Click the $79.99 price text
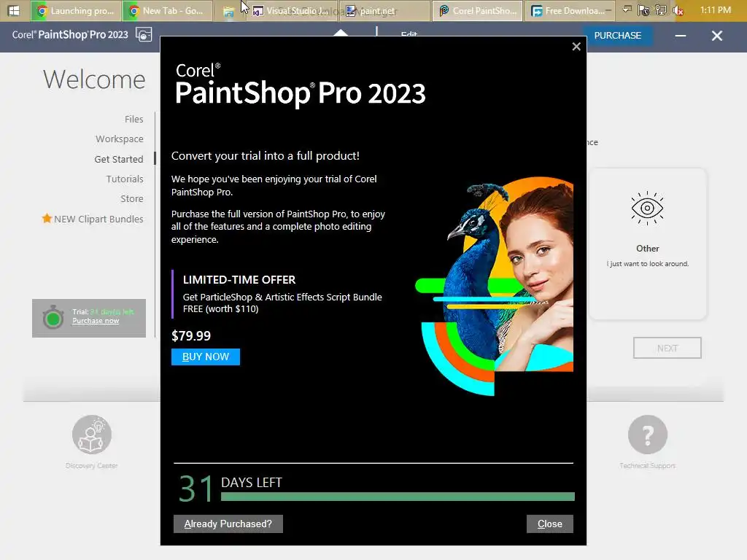This screenshot has height=560, width=747. coord(191,335)
